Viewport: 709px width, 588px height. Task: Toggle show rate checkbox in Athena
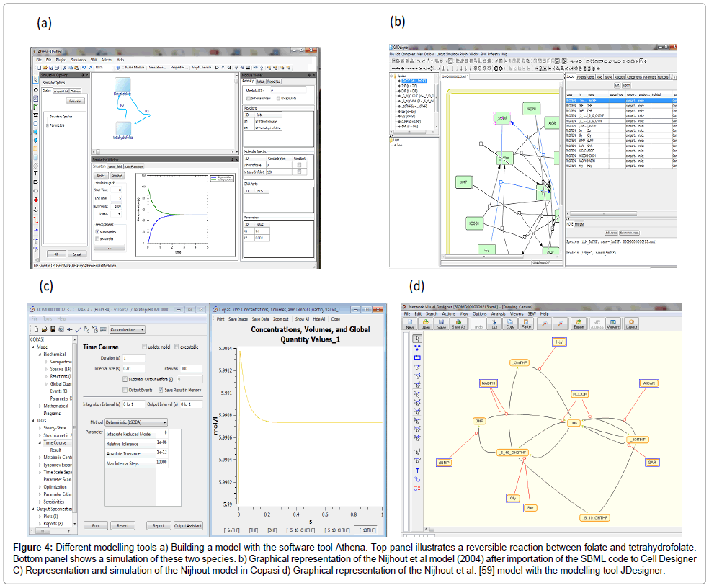point(97,239)
